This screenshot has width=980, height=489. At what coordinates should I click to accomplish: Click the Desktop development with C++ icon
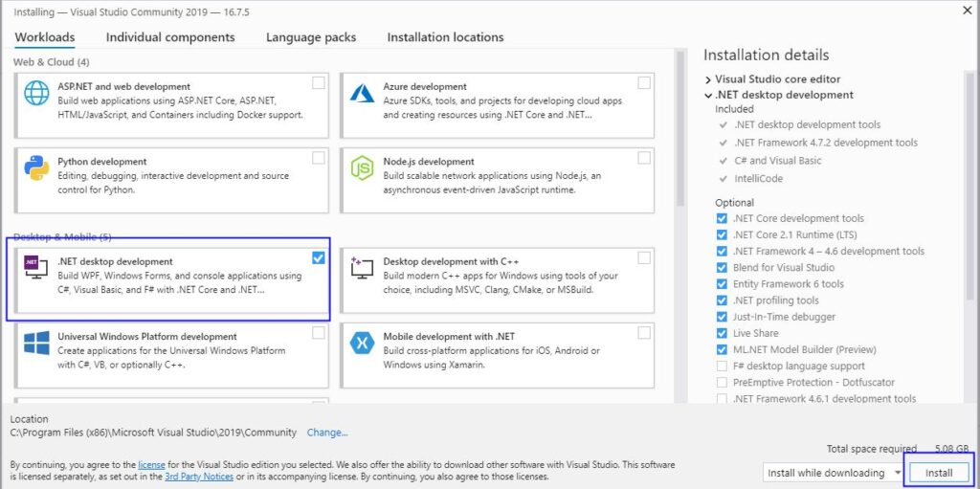click(x=362, y=268)
